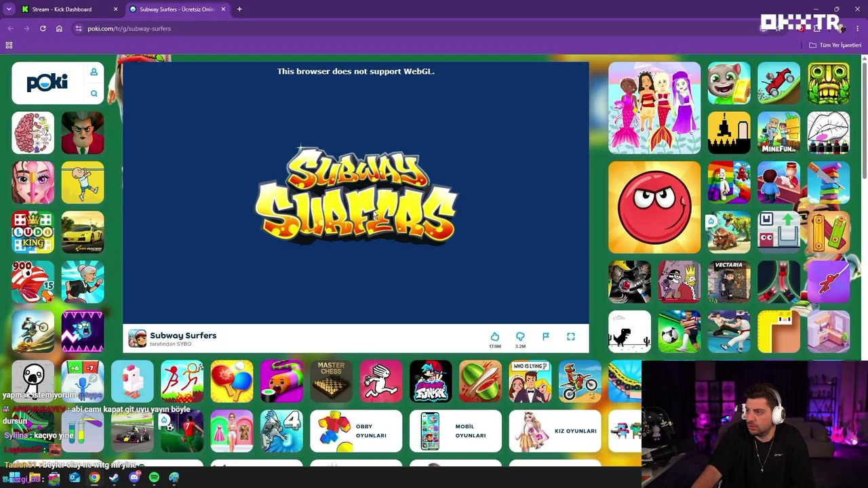The height and width of the screenshot is (488, 868).
Task: Close the Stream - Kick Dashboard tab
Action: point(115,9)
